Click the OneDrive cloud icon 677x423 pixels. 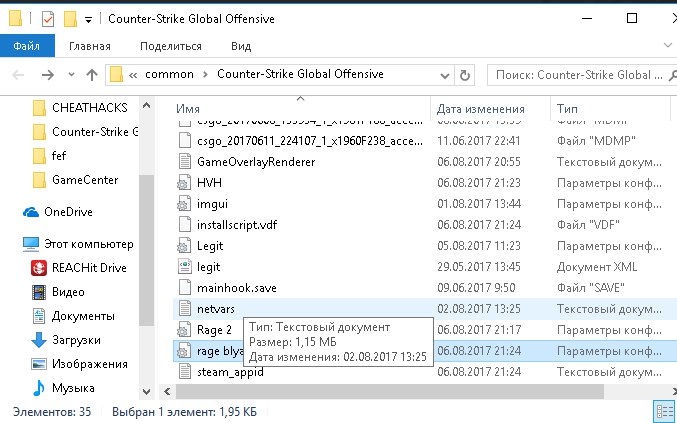click(x=31, y=212)
